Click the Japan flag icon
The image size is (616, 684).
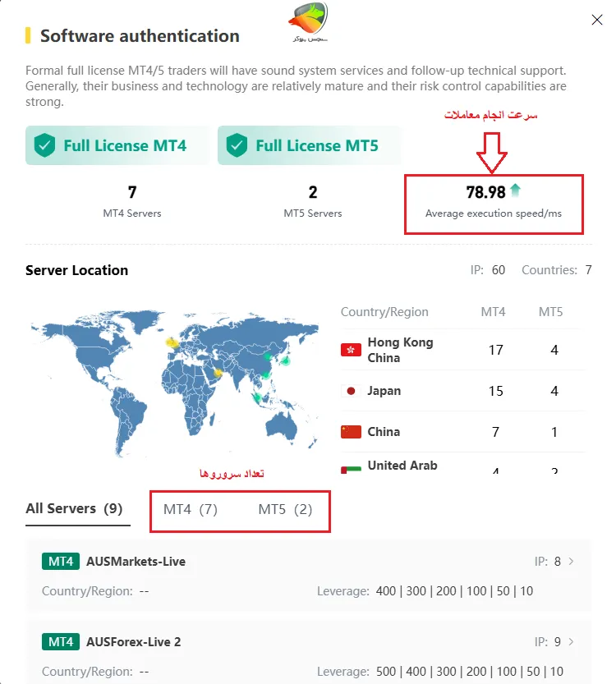[x=351, y=391]
